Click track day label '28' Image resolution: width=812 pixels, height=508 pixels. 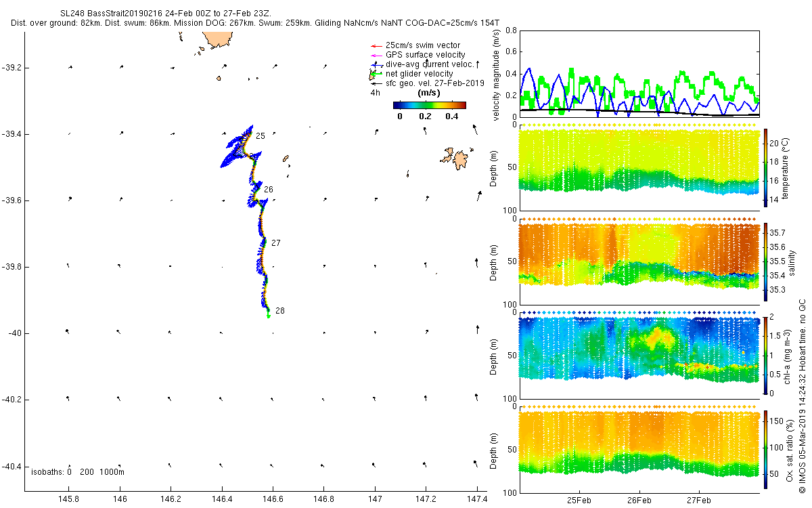point(280,311)
